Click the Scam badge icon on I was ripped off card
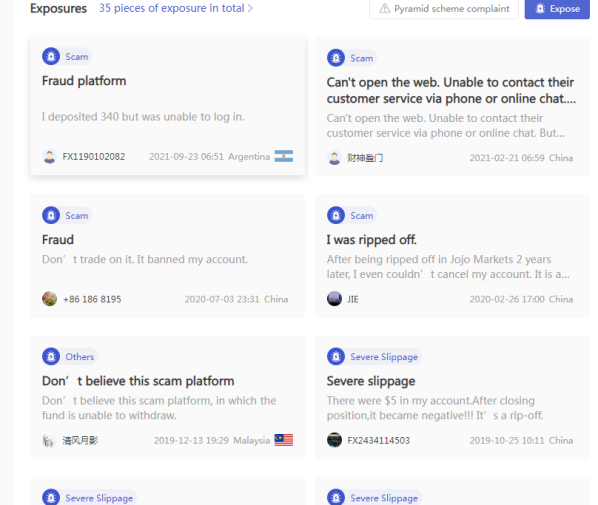The width and height of the screenshot is (598, 505). [x=336, y=216]
